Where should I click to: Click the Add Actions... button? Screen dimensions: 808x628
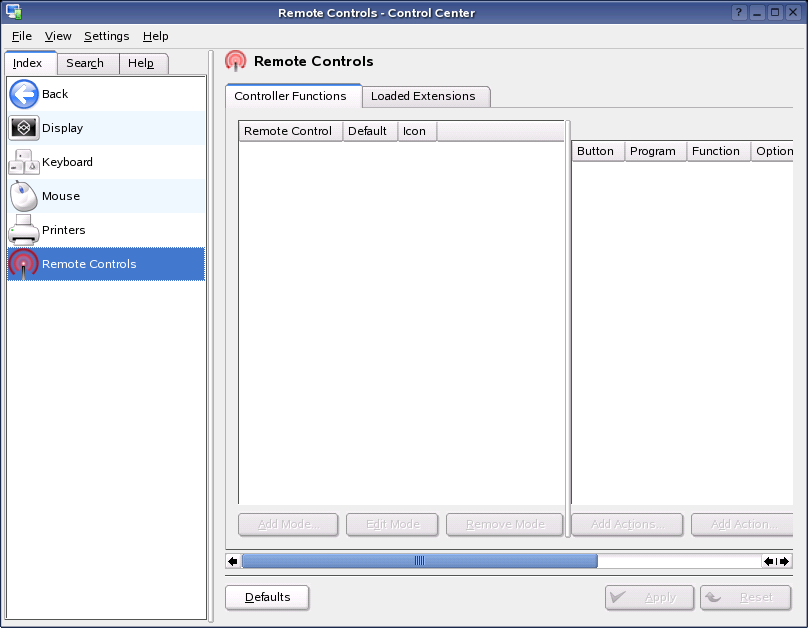tap(627, 524)
